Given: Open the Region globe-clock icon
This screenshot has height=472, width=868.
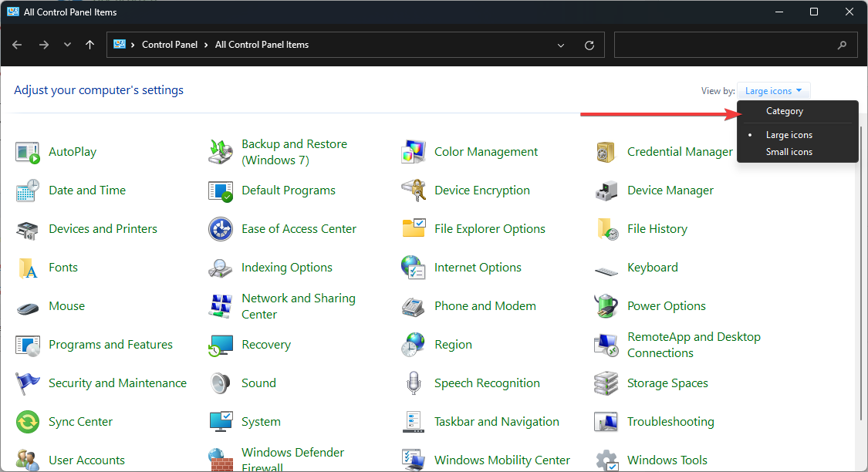Looking at the screenshot, I should (x=413, y=345).
